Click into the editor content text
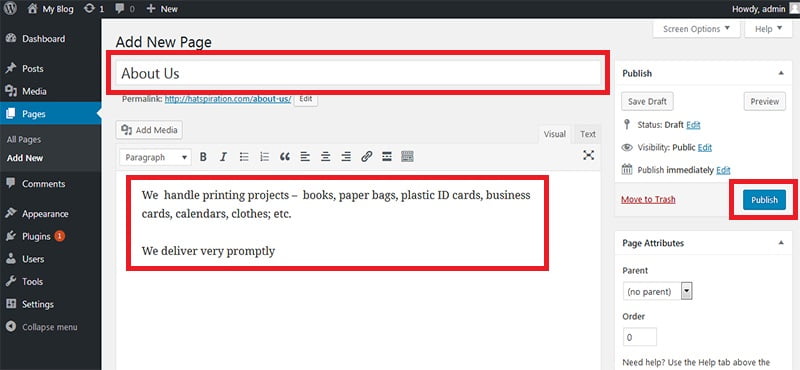This screenshot has width=800, height=370. pos(336,223)
